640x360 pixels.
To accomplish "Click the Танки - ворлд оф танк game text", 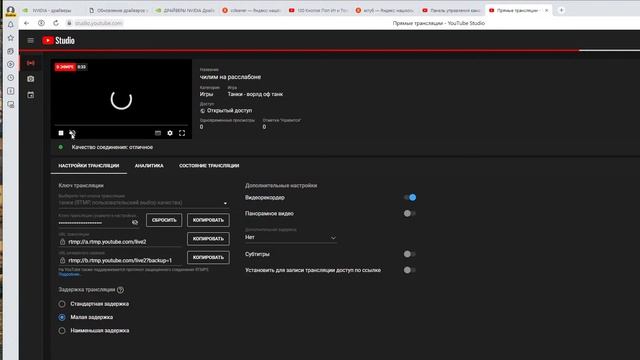I will tap(255, 94).
